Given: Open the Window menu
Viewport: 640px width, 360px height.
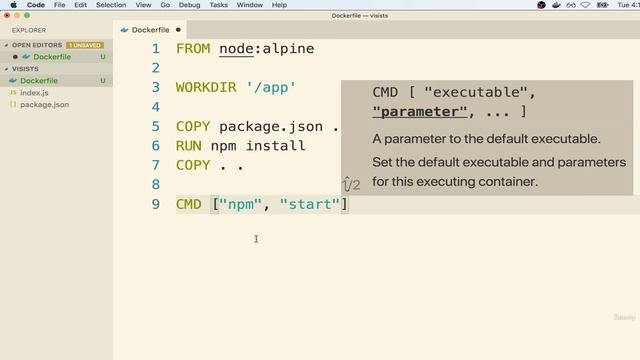Looking at the screenshot, I should (x=250, y=5).
